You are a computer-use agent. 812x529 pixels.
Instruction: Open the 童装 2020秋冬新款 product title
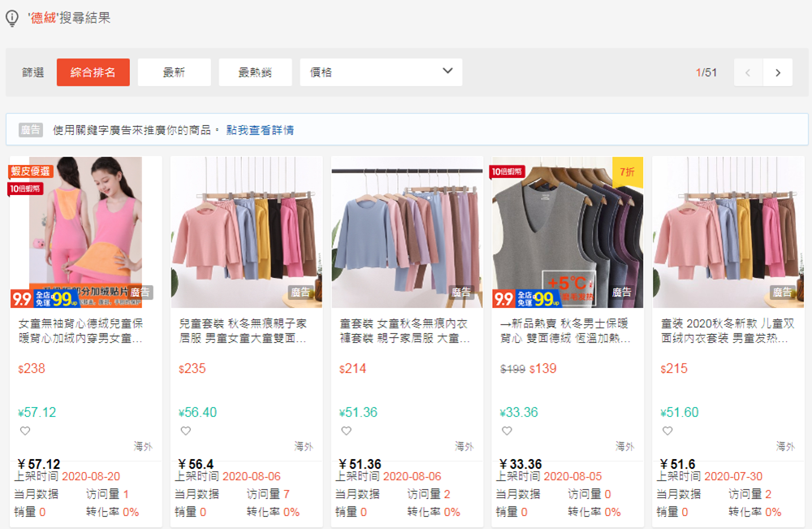click(x=727, y=331)
